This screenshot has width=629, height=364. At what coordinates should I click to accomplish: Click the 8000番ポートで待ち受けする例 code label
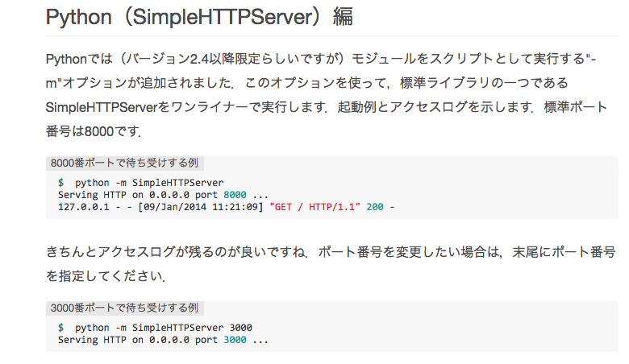click(125, 163)
